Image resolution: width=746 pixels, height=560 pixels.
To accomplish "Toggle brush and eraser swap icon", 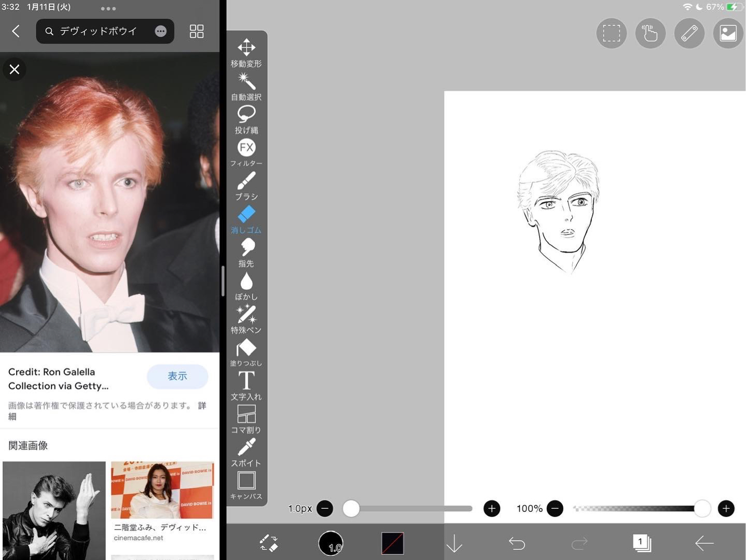I will 269,543.
